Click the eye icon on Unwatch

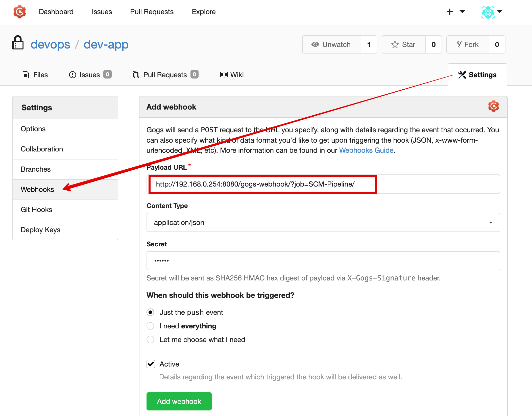[315, 44]
